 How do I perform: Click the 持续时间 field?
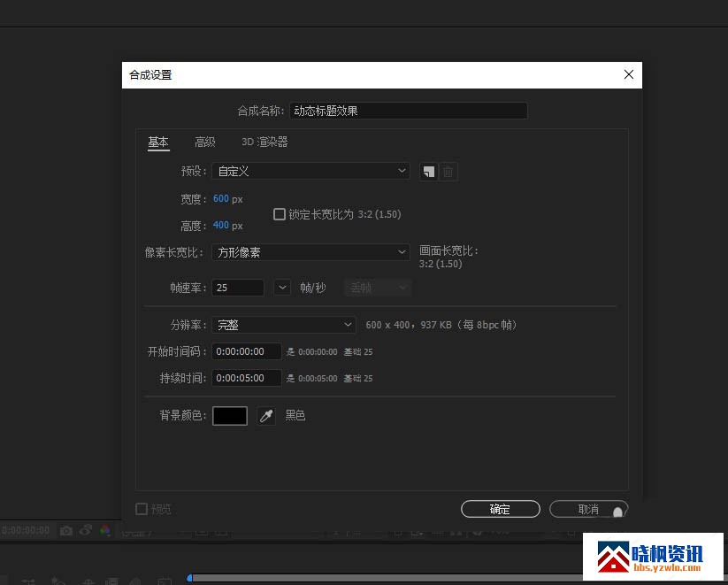[x=247, y=378]
